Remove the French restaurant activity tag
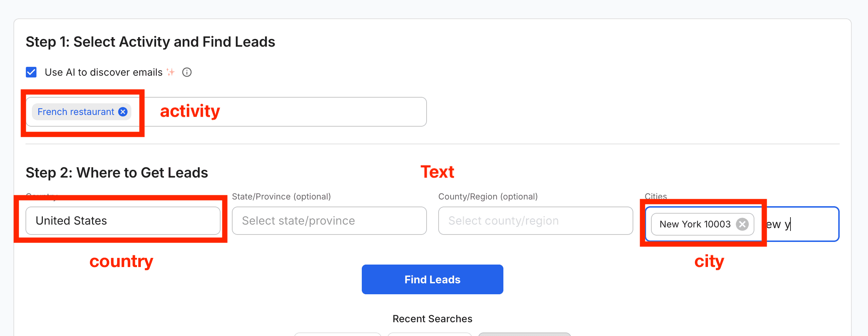The height and width of the screenshot is (336, 868). [x=123, y=112]
